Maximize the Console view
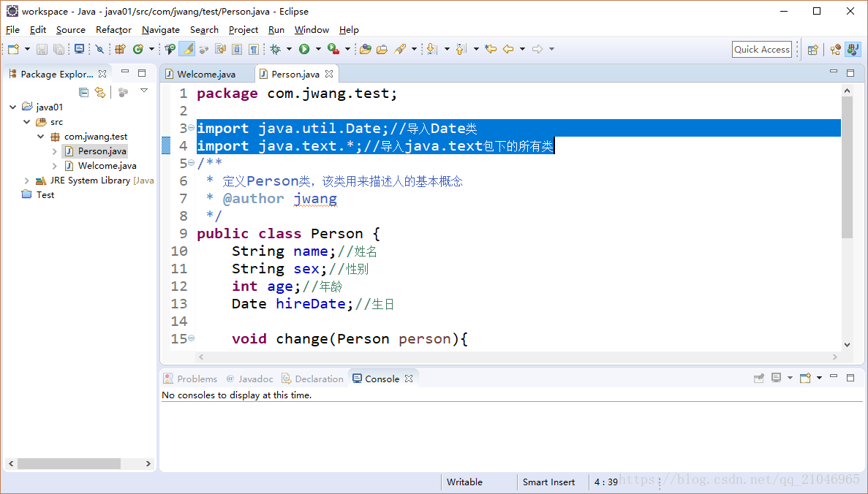The image size is (868, 494). (x=850, y=378)
